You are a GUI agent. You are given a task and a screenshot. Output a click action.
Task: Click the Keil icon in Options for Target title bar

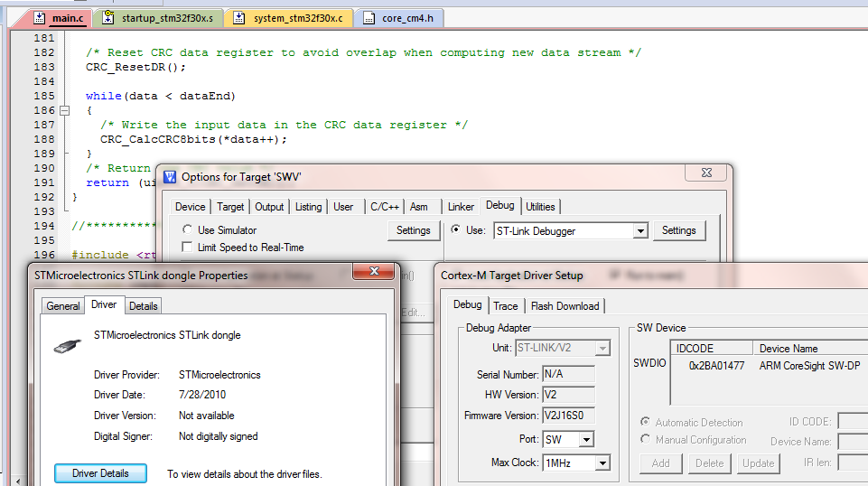click(x=170, y=177)
